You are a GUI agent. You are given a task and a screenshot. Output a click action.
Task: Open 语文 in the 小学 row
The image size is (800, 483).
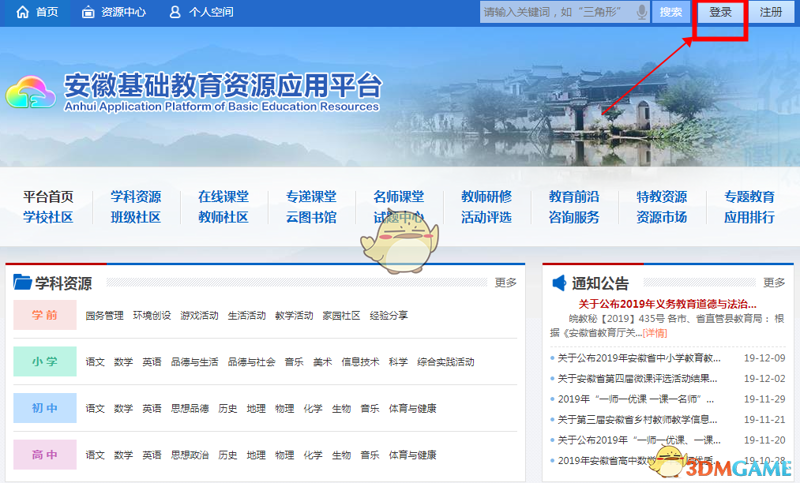click(x=95, y=362)
